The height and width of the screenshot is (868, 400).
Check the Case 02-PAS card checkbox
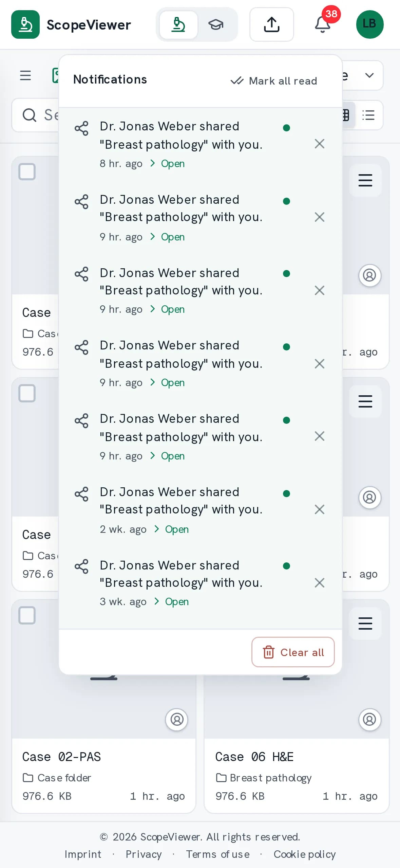(27, 615)
